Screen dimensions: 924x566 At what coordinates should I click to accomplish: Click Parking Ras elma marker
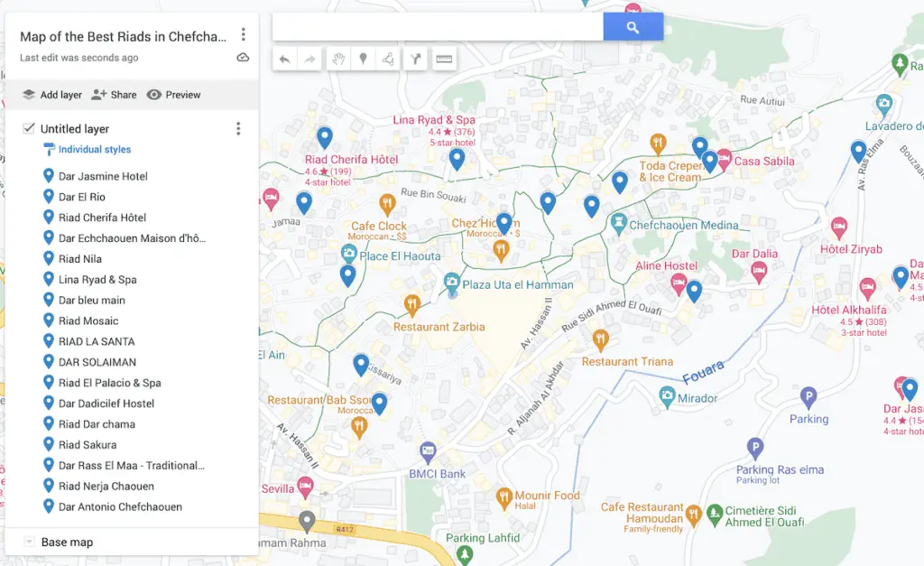point(755,448)
